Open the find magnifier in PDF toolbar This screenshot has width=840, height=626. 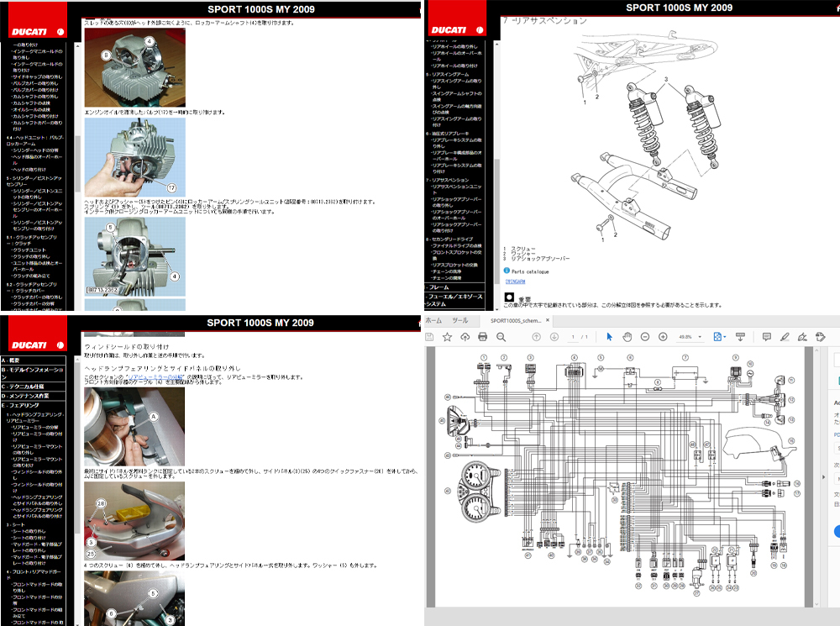(501, 337)
